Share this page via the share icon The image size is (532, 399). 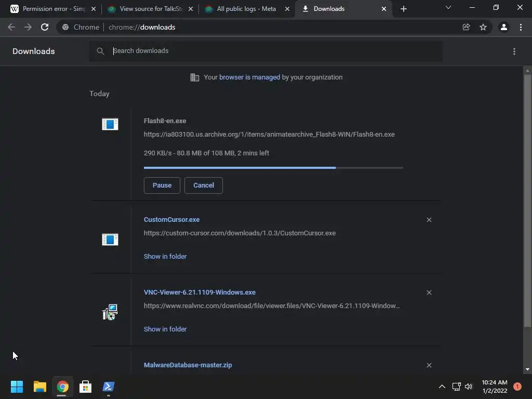(466, 27)
